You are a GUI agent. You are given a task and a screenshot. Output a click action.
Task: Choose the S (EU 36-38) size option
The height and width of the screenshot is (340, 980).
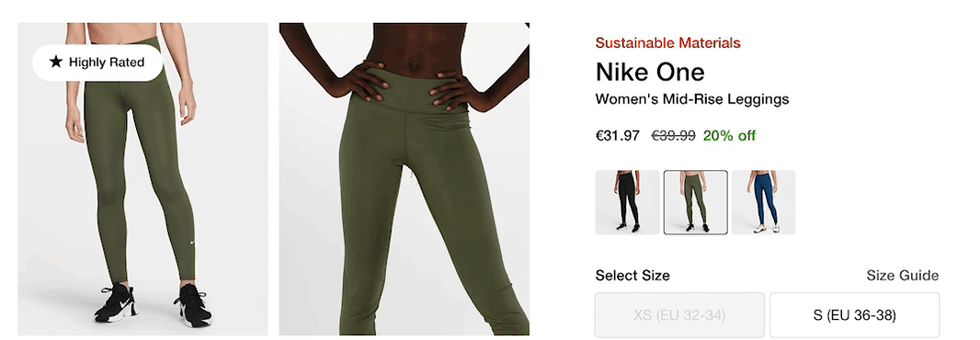[x=854, y=315]
